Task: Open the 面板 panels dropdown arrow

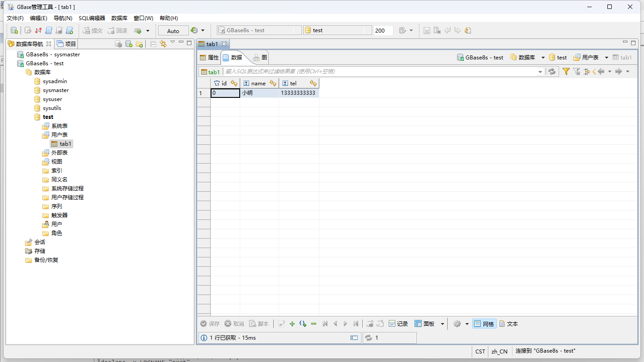Action: [443, 324]
